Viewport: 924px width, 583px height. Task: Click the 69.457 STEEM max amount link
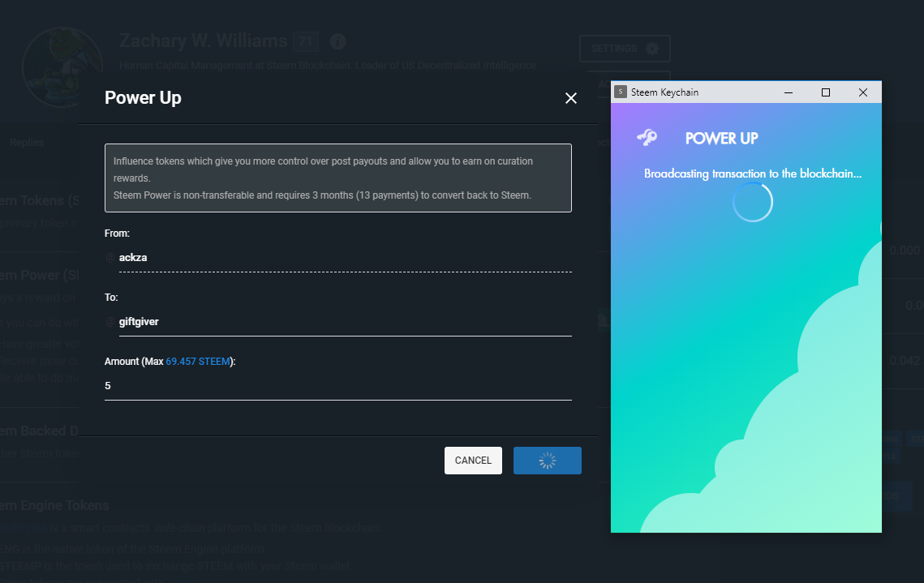pos(198,362)
